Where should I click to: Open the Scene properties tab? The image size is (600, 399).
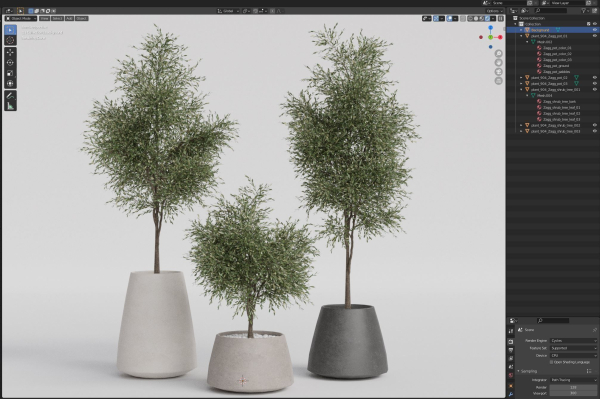(511, 367)
